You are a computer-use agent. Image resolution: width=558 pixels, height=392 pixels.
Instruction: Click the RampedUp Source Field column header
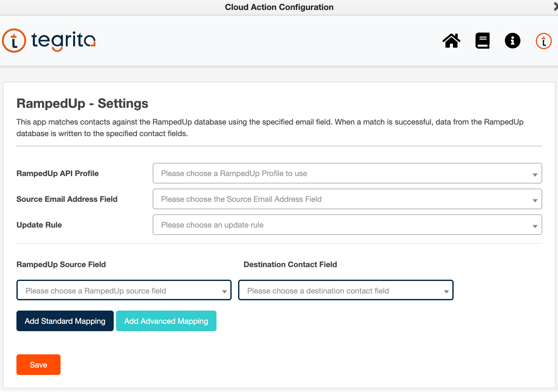61,265
